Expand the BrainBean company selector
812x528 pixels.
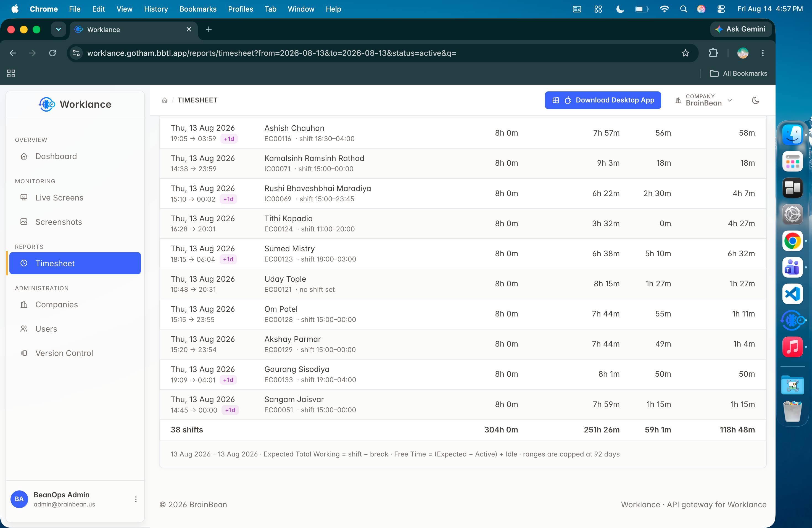click(x=703, y=100)
